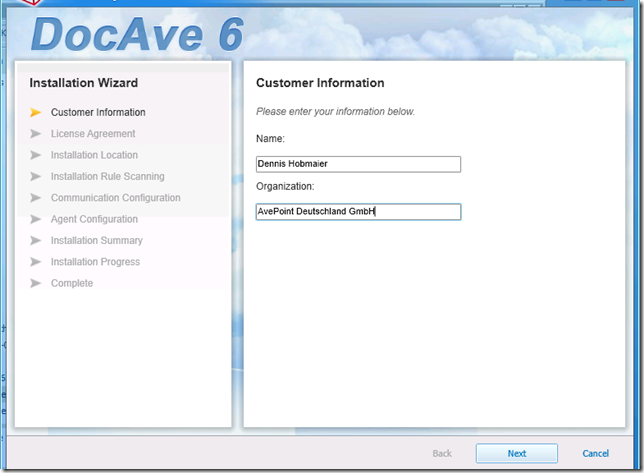Click the Next button

point(517,453)
